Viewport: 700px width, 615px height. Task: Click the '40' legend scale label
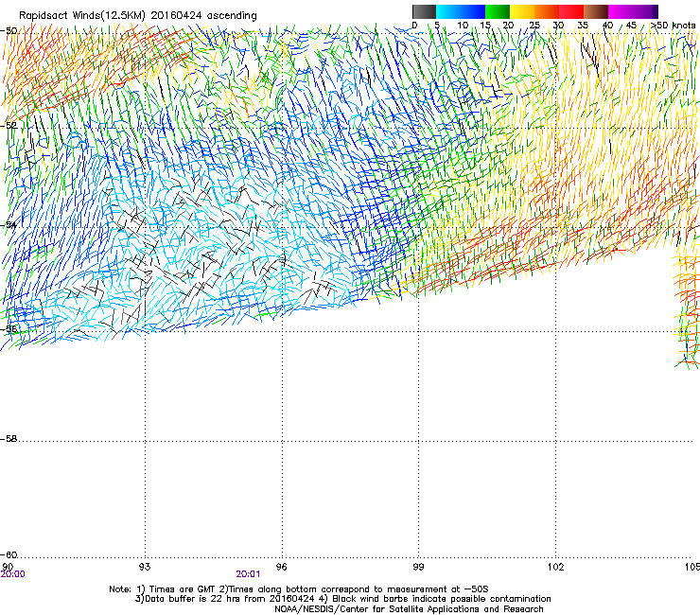607,25
